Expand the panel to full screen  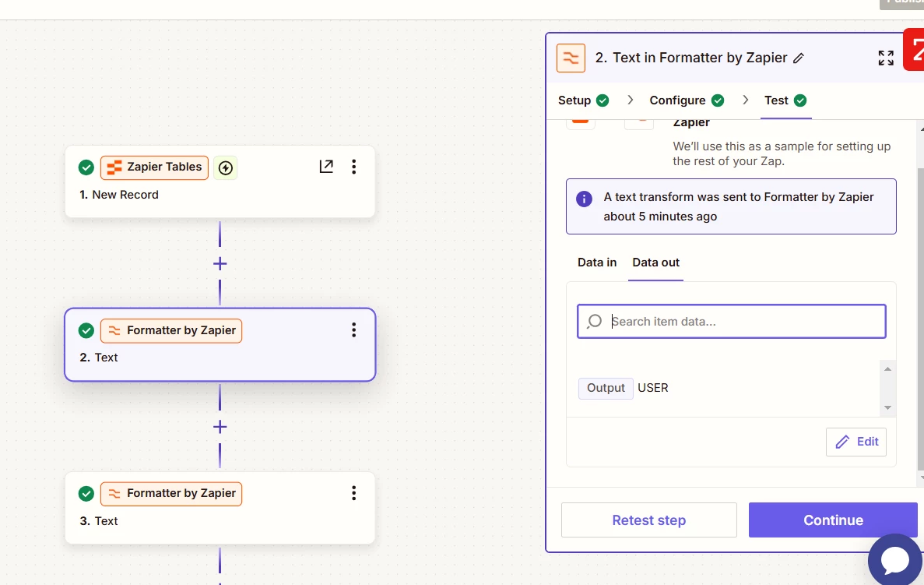(x=886, y=58)
